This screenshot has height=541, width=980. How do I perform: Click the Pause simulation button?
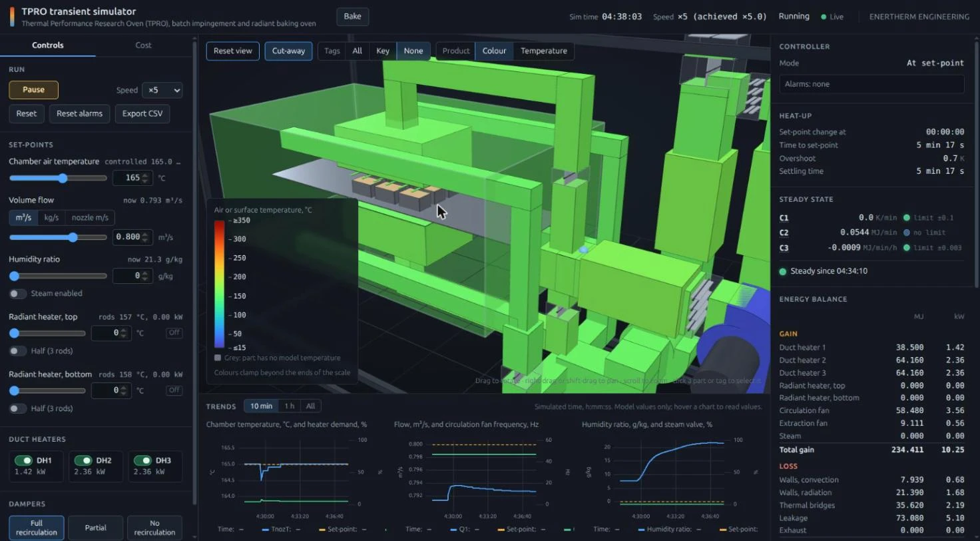coord(33,90)
